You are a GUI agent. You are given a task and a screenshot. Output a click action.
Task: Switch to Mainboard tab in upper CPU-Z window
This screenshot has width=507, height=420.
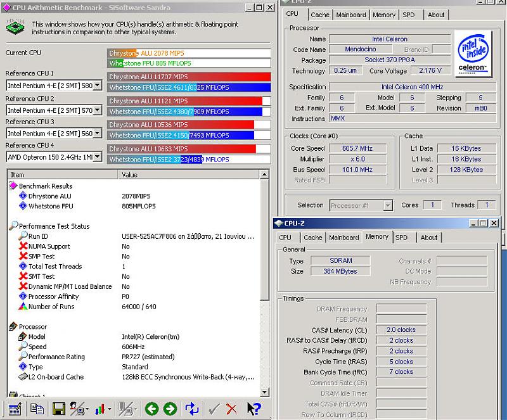click(x=351, y=15)
